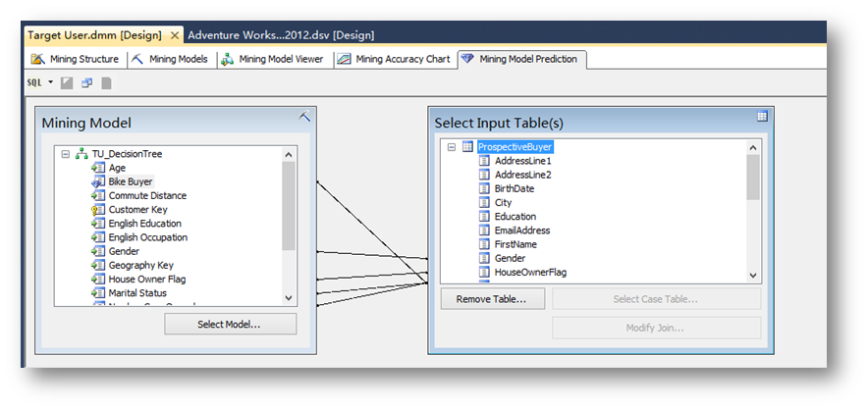868x409 pixels.
Task: Click the Select Model... button
Action: click(231, 325)
